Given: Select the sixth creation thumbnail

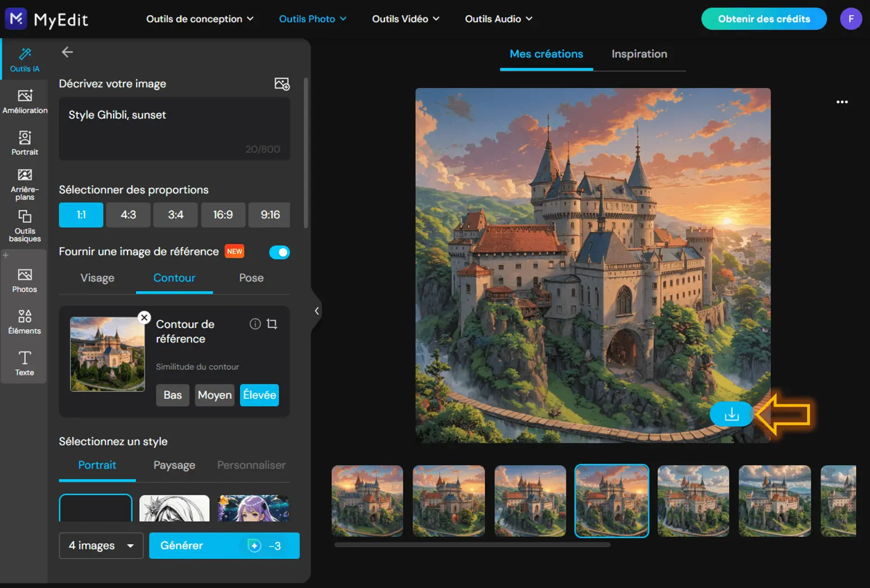Looking at the screenshot, I should pos(775,501).
